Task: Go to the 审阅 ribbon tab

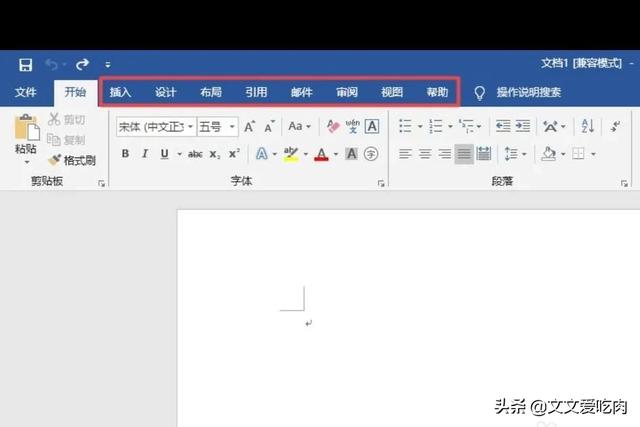Action: [347, 92]
